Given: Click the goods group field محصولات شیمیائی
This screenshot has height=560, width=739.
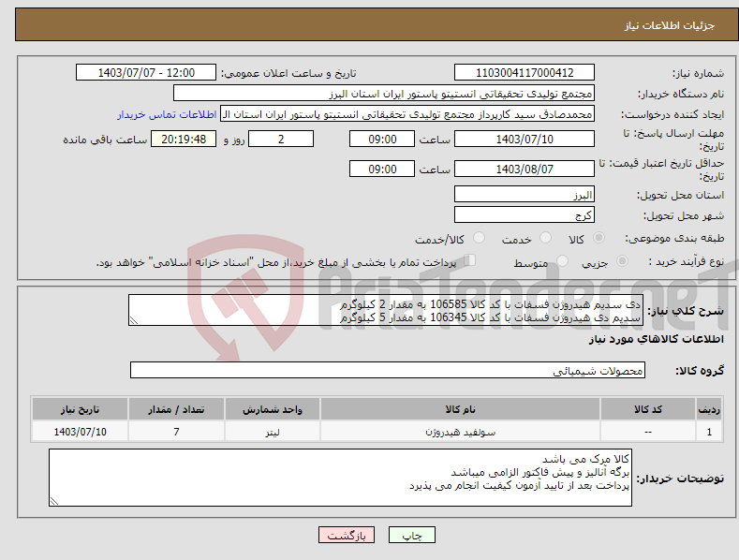Looking at the screenshot, I should click(x=388, y=370).
